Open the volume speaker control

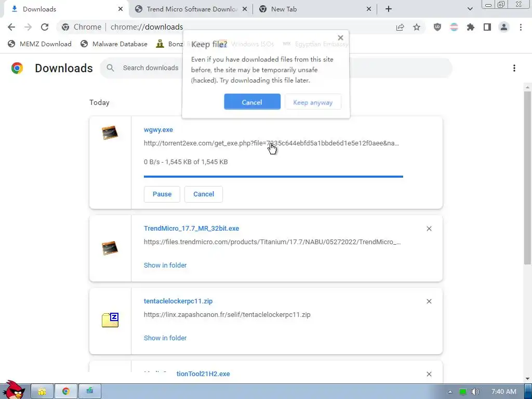[475, 392]
